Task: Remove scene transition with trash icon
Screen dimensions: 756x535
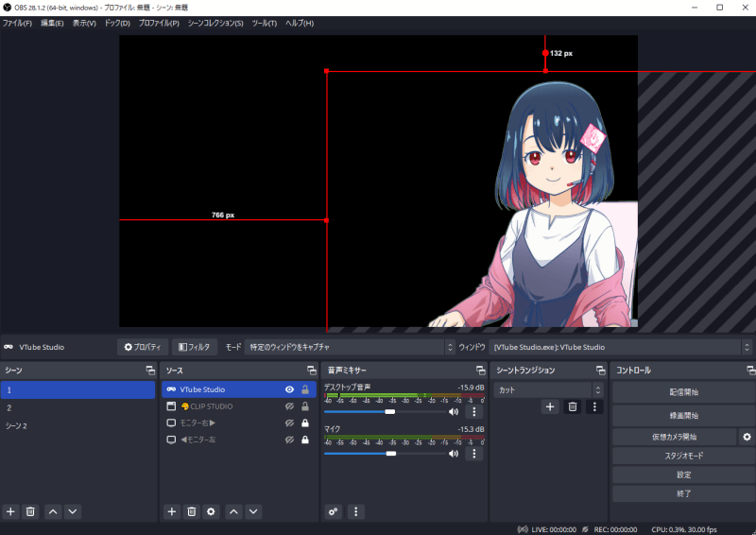Action: click(573, 406)
